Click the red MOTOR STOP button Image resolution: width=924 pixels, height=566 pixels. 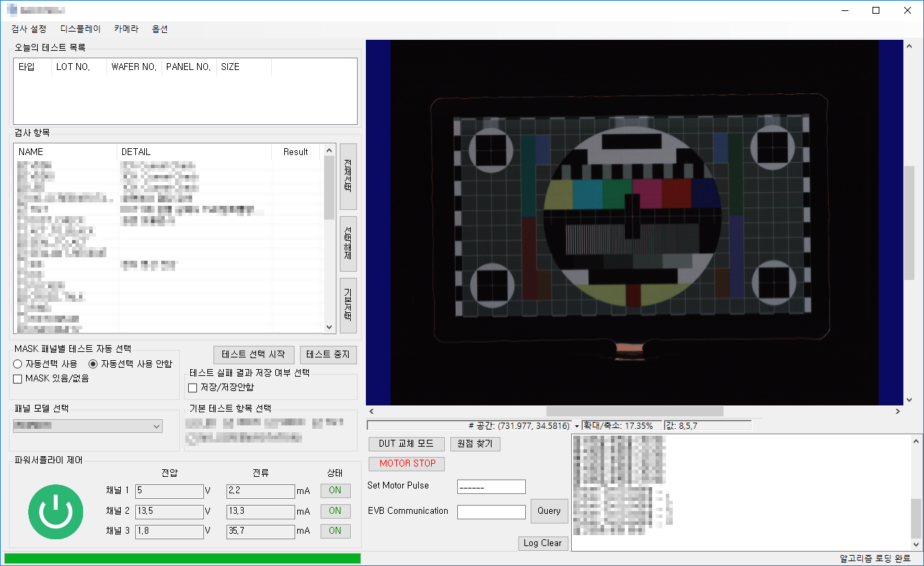(x=407, y=464)
